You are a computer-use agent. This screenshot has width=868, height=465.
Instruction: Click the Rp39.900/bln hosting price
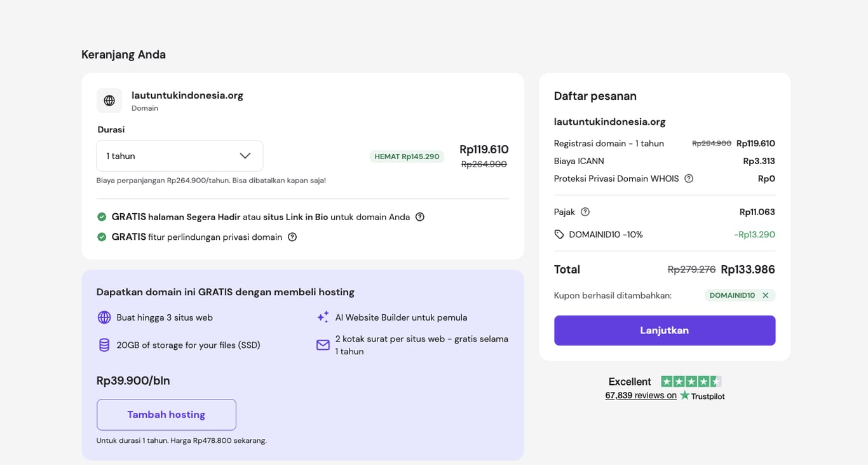coord(133,380)
